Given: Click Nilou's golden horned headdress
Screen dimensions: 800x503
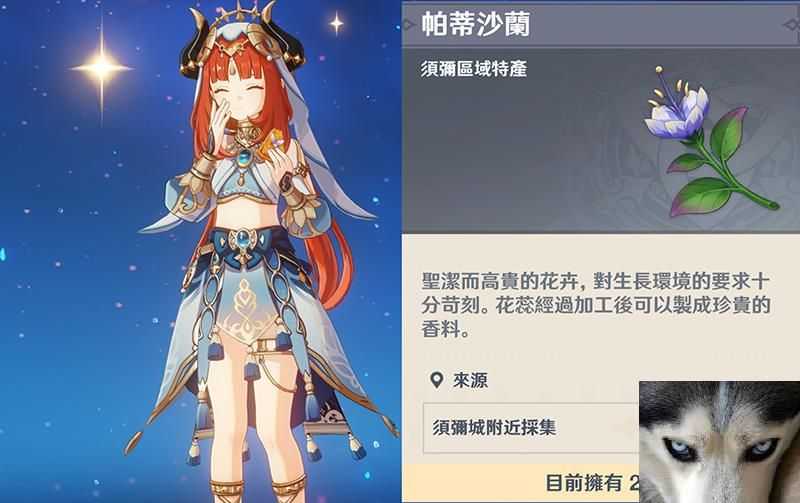Looking at the screenshot, I should coord(240,38).
